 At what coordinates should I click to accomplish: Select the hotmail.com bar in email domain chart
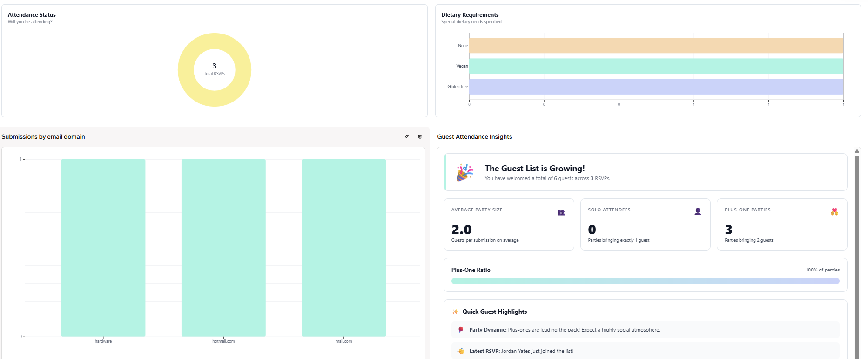(223, 248)
